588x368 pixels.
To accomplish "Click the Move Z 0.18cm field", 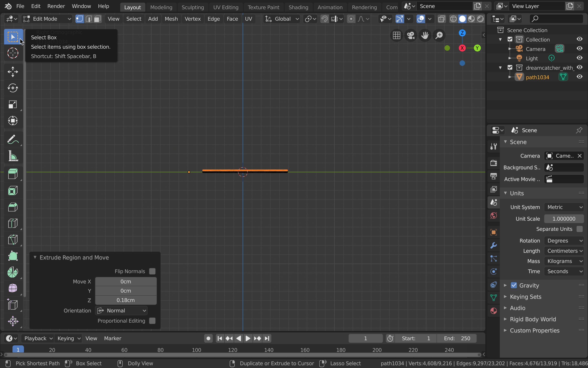I will click(126, 300).
